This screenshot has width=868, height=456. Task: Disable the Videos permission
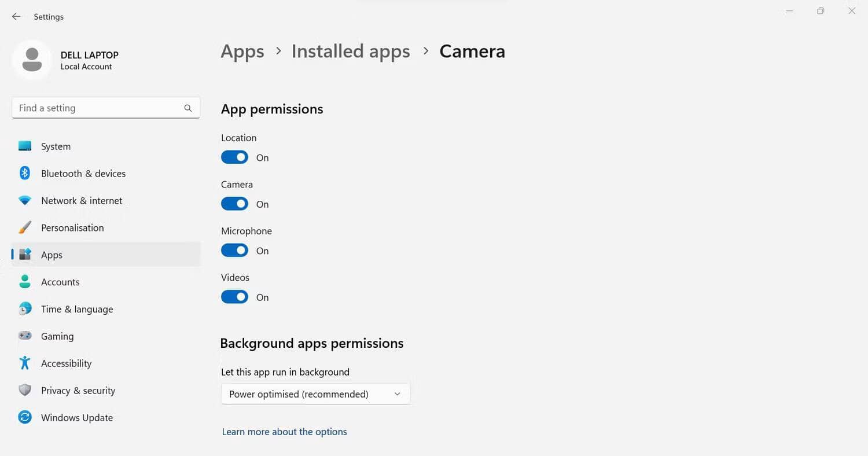coord(234,296)
